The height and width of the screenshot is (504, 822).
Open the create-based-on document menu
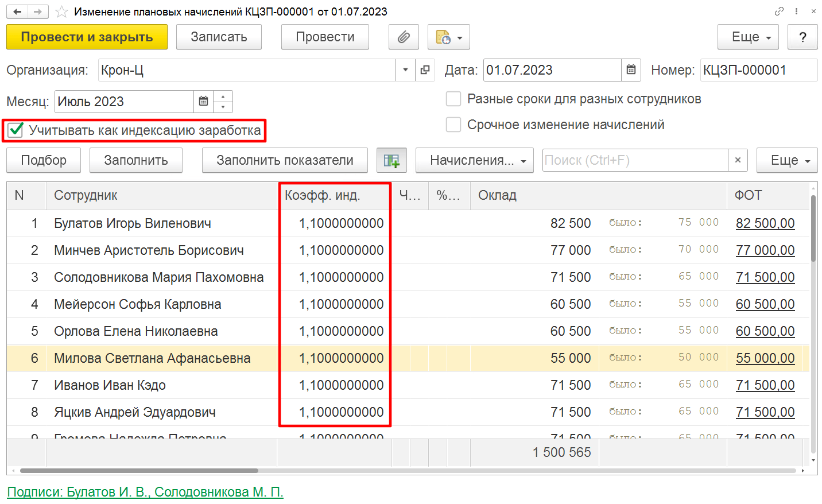click(449, 37)
